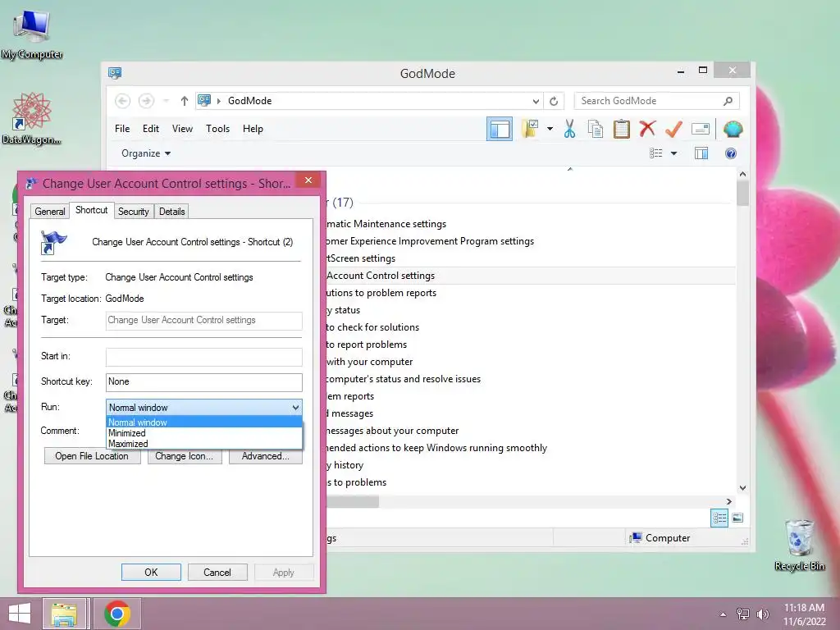Launch Chrome from taskbar
Screen dimensions: 840x630
tap(117, 614)
